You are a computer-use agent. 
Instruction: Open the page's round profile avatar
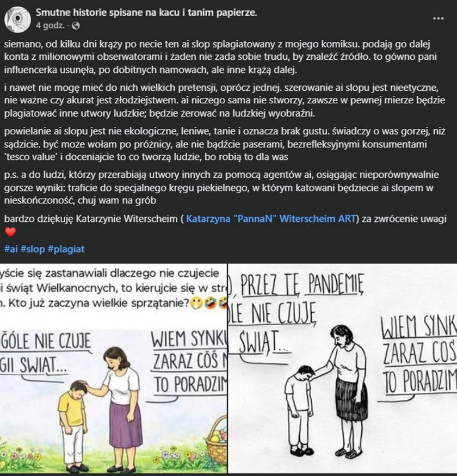click(17, 20)
